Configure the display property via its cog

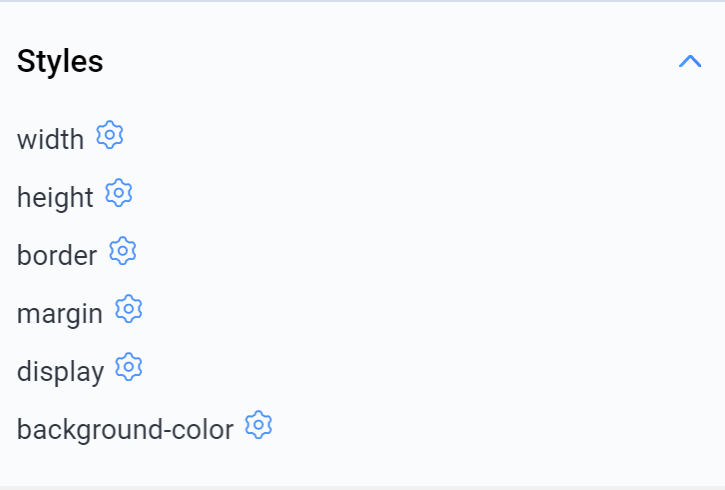(x=129, y=367)
